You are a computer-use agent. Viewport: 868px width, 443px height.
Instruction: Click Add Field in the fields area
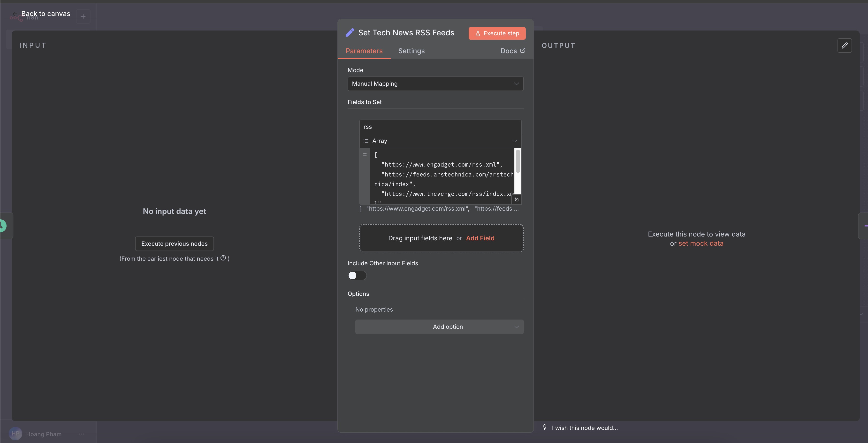point(480,238)
